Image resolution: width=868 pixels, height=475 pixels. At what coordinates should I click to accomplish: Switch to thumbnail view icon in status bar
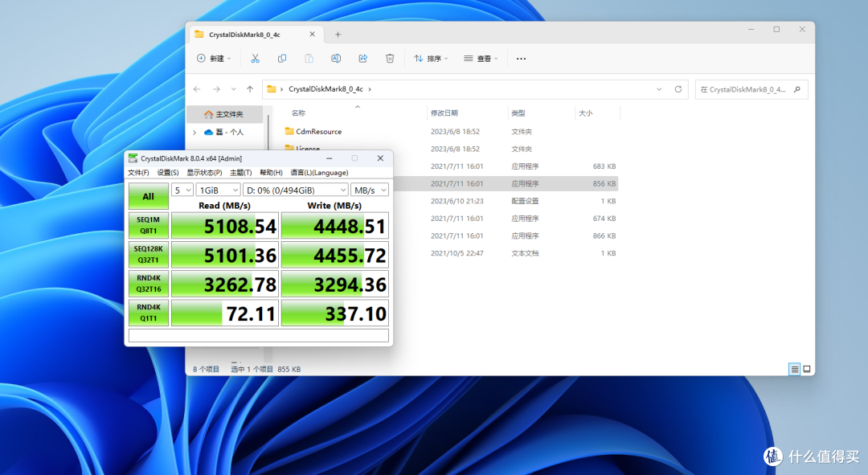(x=807, y=369)
